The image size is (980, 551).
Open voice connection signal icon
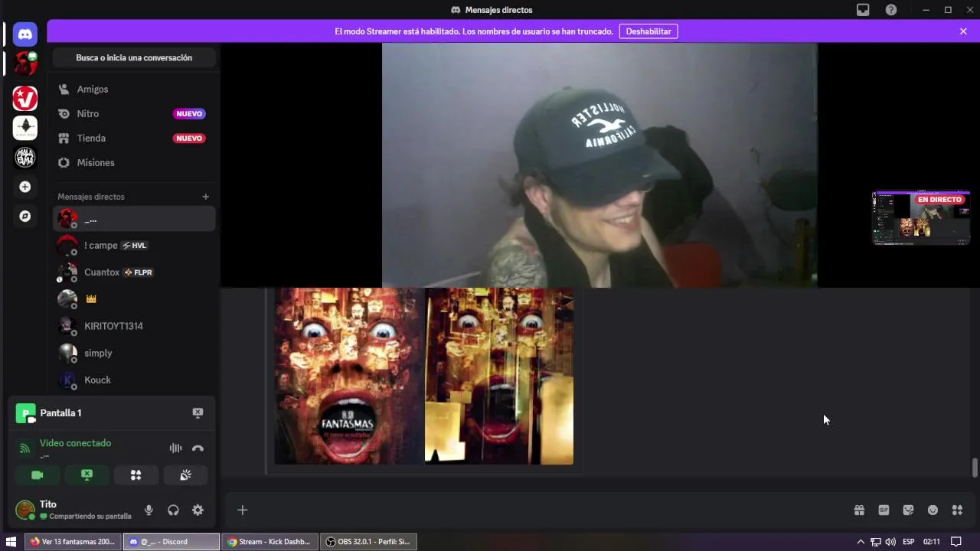[25, 448]
